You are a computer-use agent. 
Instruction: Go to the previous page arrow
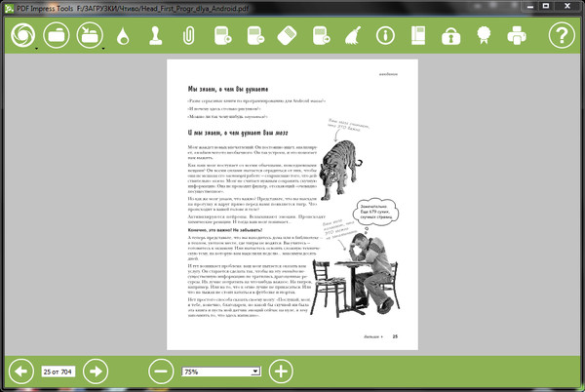tap(20, 371)
